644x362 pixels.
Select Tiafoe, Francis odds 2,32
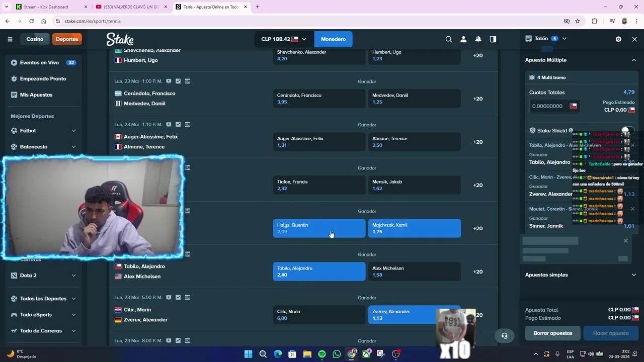[x=319, y=185]
